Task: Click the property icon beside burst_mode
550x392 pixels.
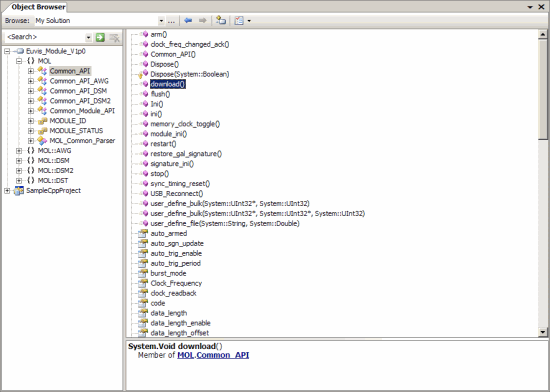Action: coord(143,273)
